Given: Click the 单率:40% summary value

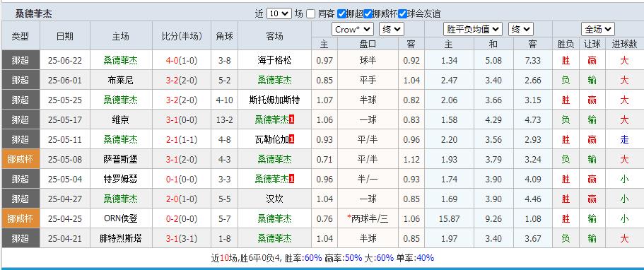Looking at the screenshot, I should tap(415, 258).
